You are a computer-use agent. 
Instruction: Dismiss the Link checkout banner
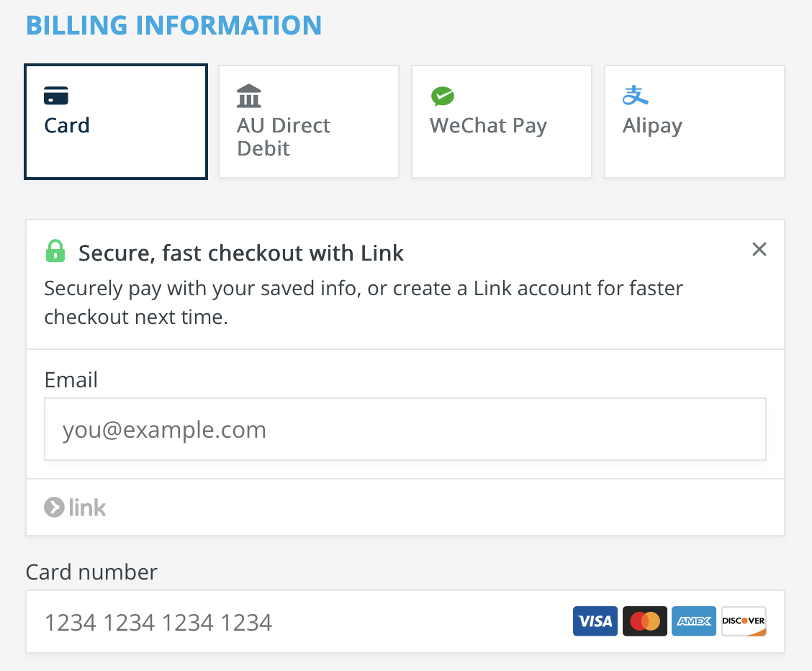tap(759, 250)
